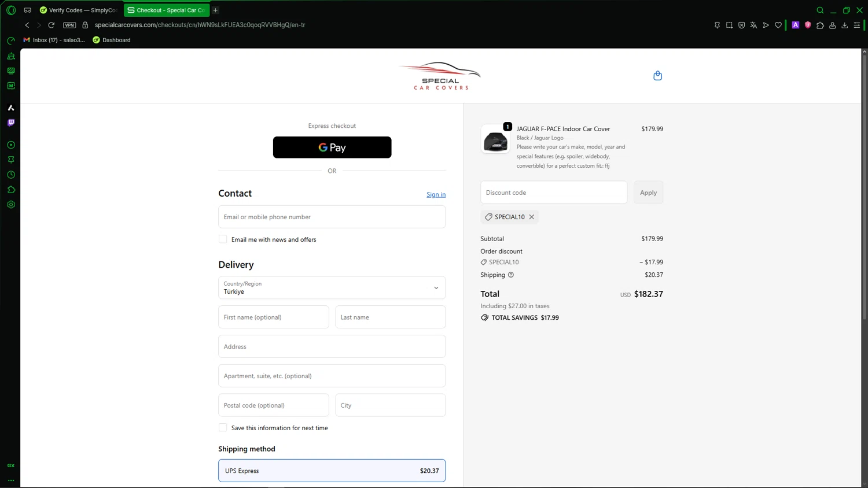The height and width of the screenshot is (488, 868).
Task: Click the Jaguar F-PACE cover thumbnail
Action: tap(495, 139)
